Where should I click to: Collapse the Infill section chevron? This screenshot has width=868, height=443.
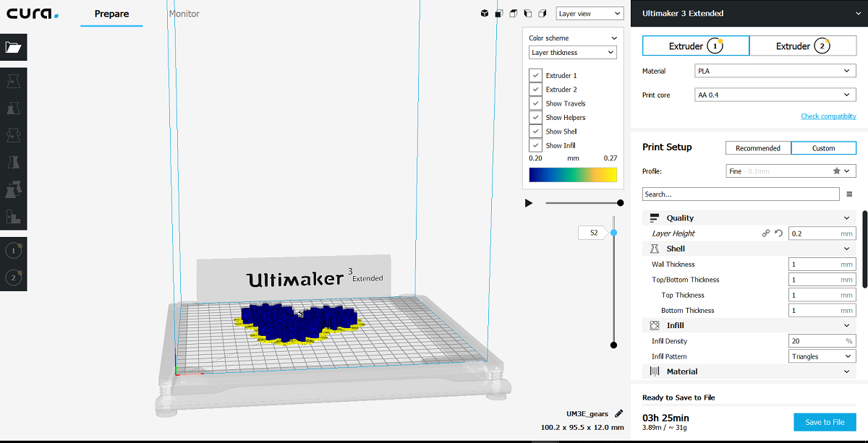pos(847,326)
